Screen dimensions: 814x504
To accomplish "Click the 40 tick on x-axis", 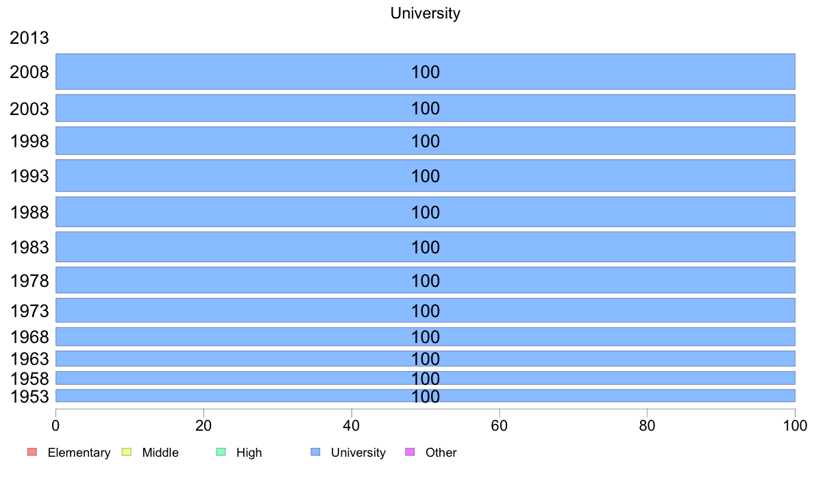I will [351, 426].
